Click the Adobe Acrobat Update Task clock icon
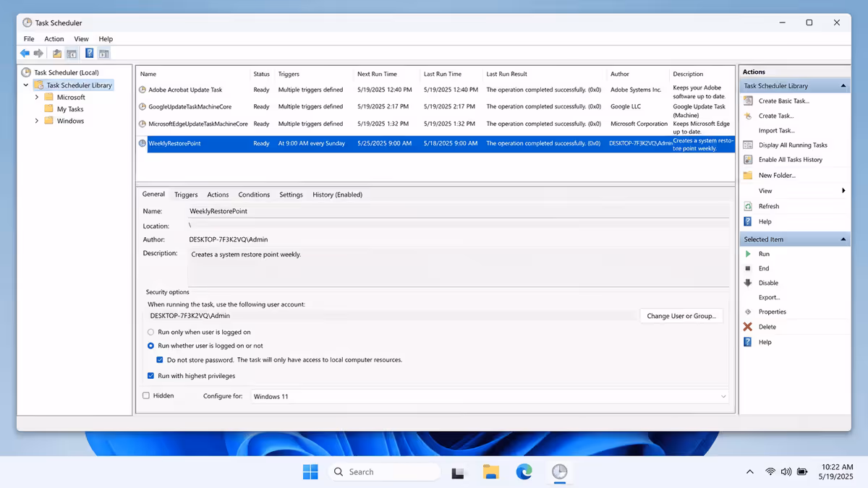The height and width of the screenshot is (488, 868). point(142,90)
